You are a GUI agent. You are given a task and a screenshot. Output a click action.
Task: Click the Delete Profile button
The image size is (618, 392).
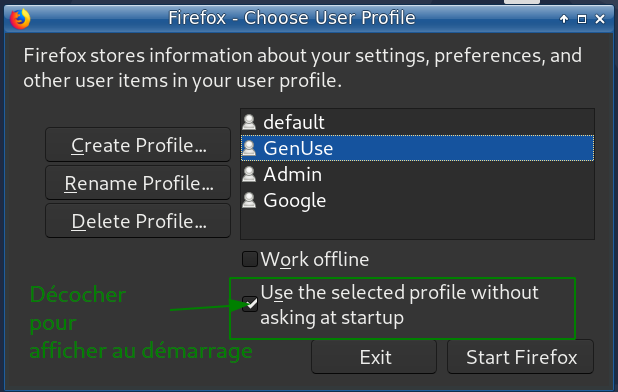pos(138,221)
